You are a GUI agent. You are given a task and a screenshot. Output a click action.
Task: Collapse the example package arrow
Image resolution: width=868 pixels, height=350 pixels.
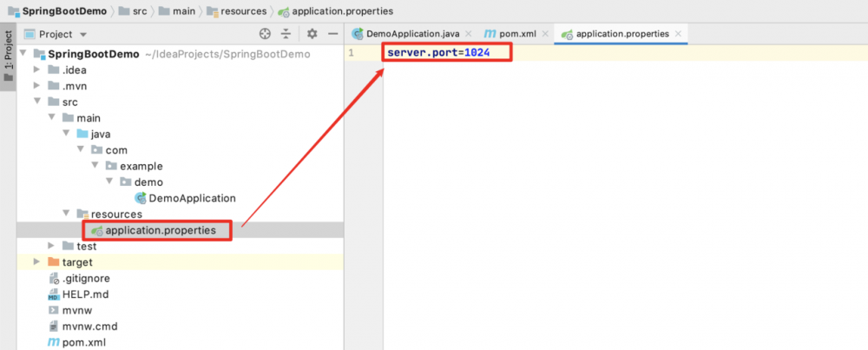click(95, 166)
